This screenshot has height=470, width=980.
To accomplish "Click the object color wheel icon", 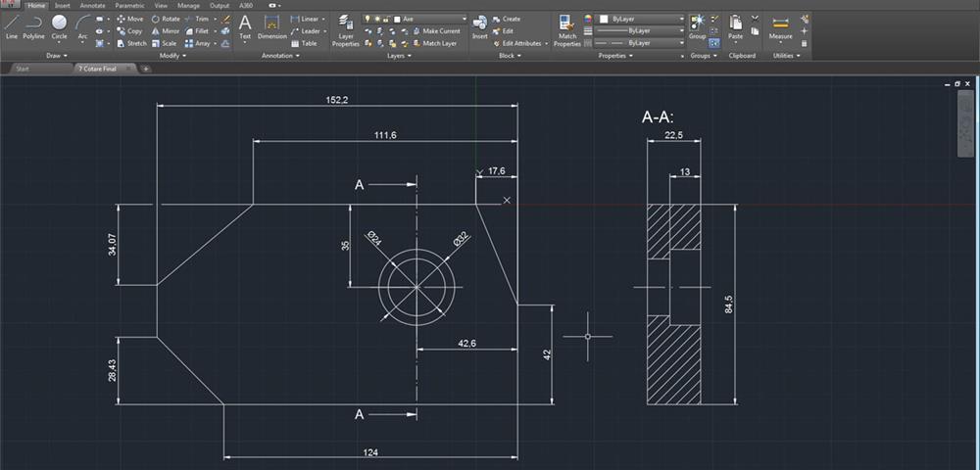I will (x=587, y=19).
